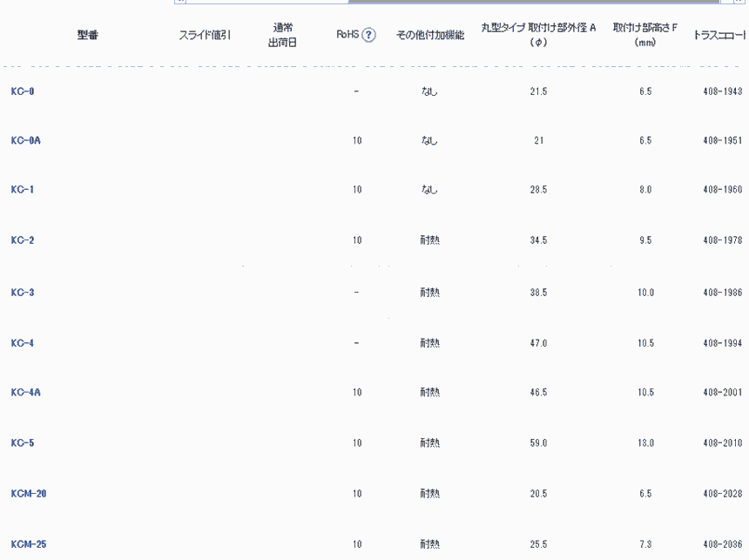Open the KC-5 part link
Image resolution: width=749 pixels, height=560 pixels.
[23, 443]
